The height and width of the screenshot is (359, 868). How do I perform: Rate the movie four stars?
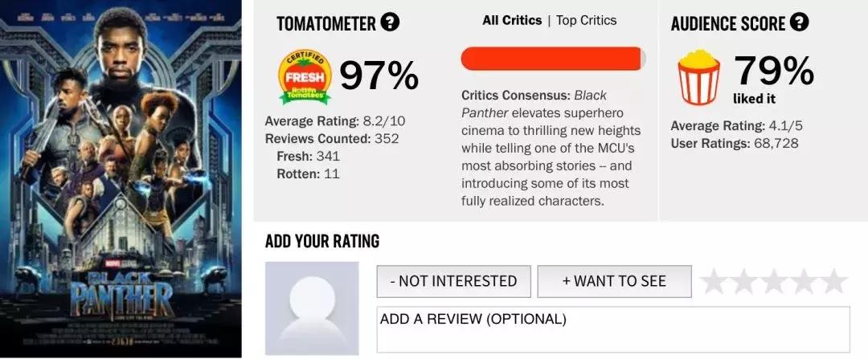click(x=804, y=281)
